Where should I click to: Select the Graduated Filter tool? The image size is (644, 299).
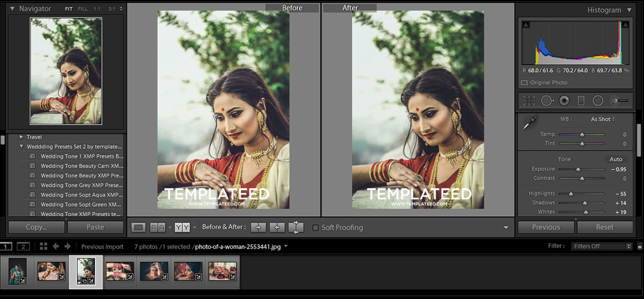pyautogui.click(x=581, y=100)
